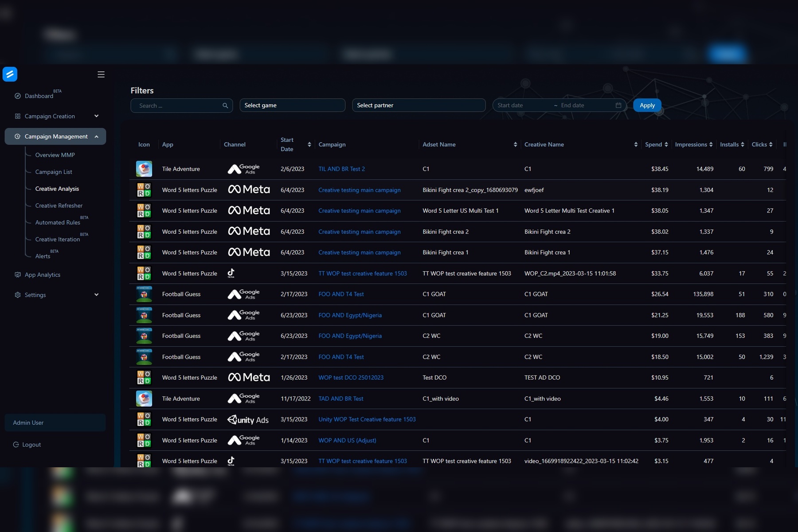The image size is (798, 532).
Task: Expand the Campaign Creation menu
Action: (x=96, y=116)
